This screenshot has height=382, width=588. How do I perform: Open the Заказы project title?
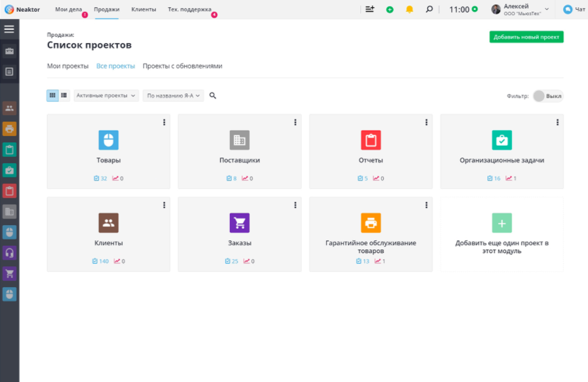point(240,243)
